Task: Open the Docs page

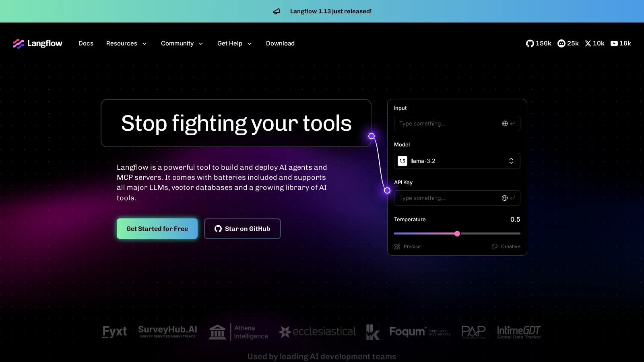Action: tap(86, 43)
